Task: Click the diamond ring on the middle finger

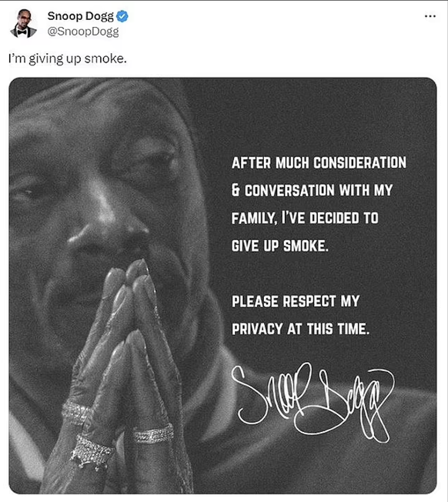Action: [x=153, y=435]
